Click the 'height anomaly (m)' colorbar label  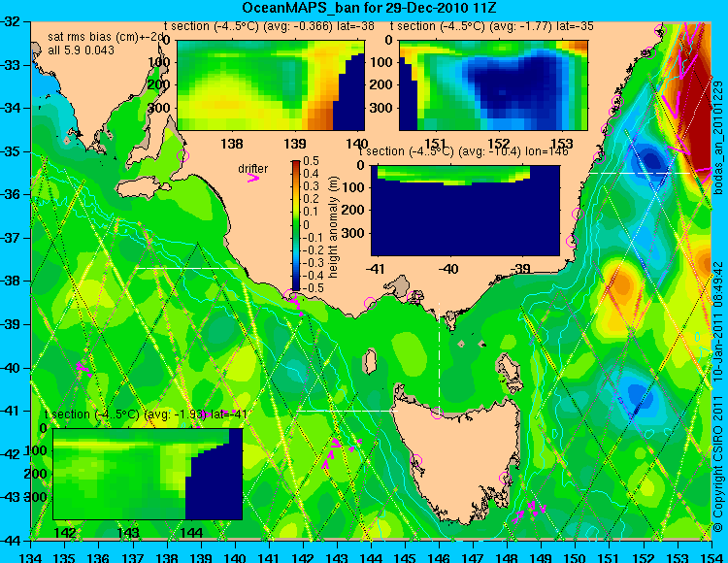point(333,227)
